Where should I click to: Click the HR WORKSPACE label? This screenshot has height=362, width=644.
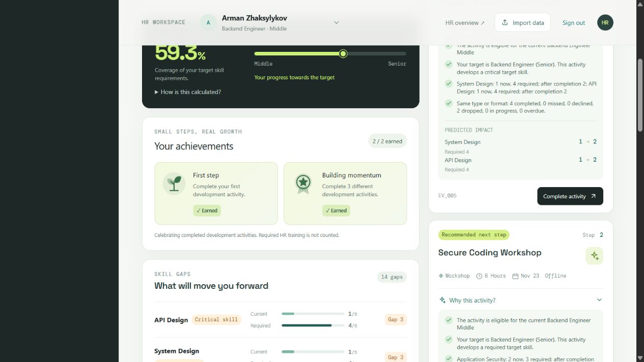[x=163, y=22]
